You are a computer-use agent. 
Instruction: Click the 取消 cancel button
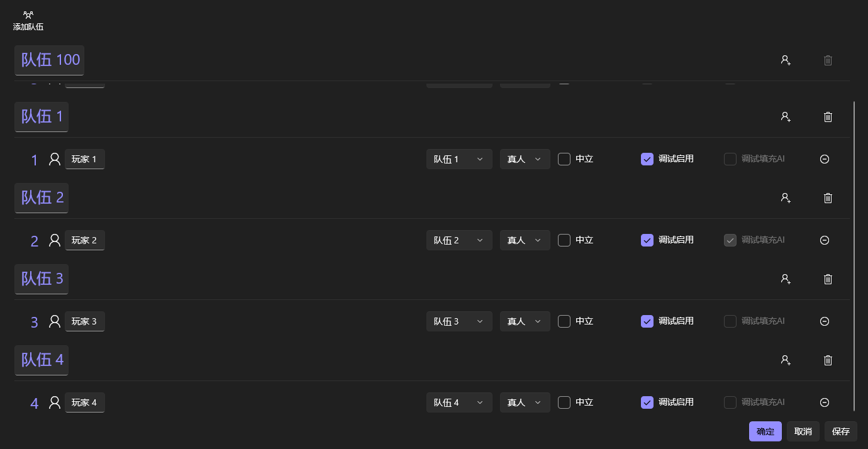[803, 431]
